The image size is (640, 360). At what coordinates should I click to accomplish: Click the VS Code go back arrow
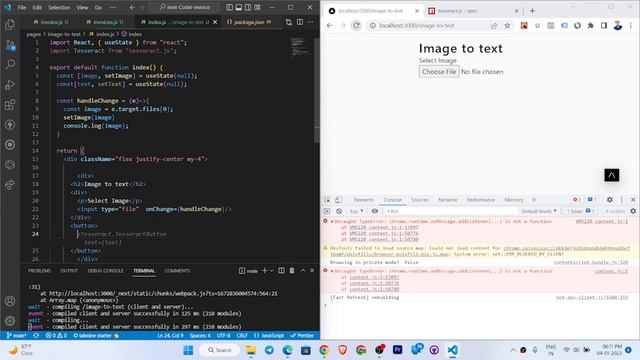132,7
